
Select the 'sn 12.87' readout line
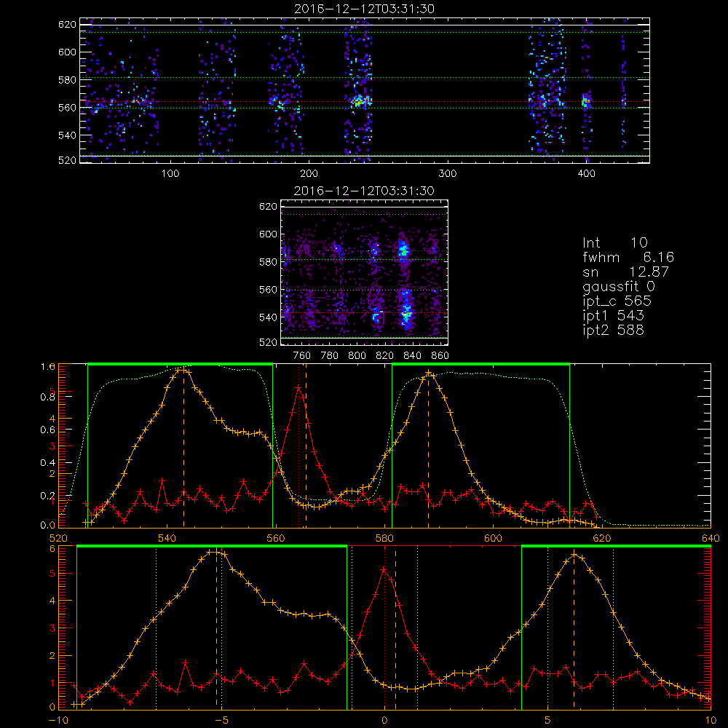[x=625, y=272]
